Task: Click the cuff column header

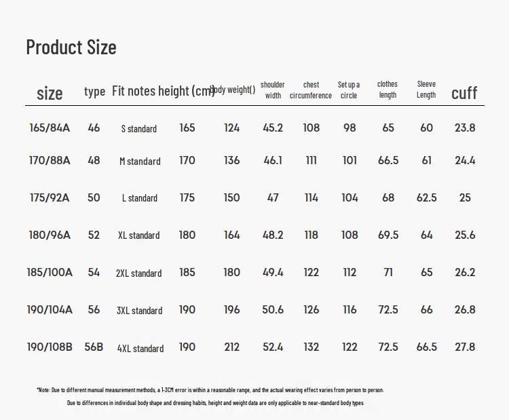Action: pos(464,93)
